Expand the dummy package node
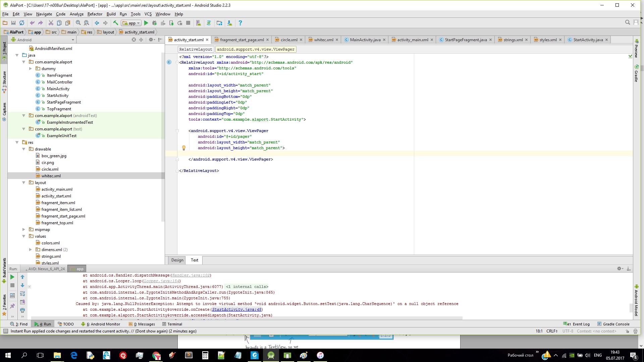 click(31, 69)
